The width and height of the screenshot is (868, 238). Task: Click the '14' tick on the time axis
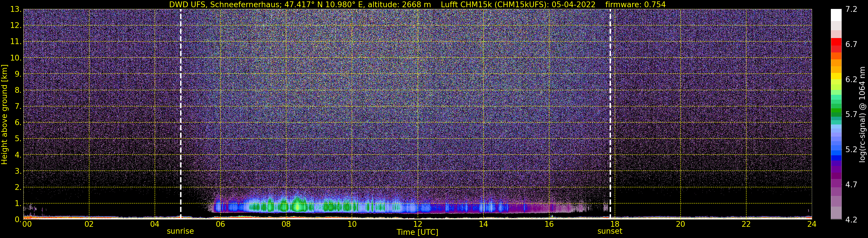coord(483,224)
